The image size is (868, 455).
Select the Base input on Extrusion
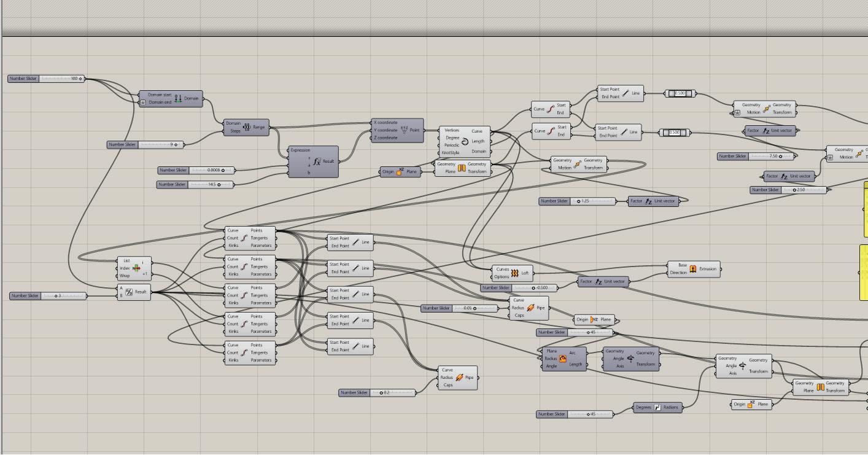(683, 265)
